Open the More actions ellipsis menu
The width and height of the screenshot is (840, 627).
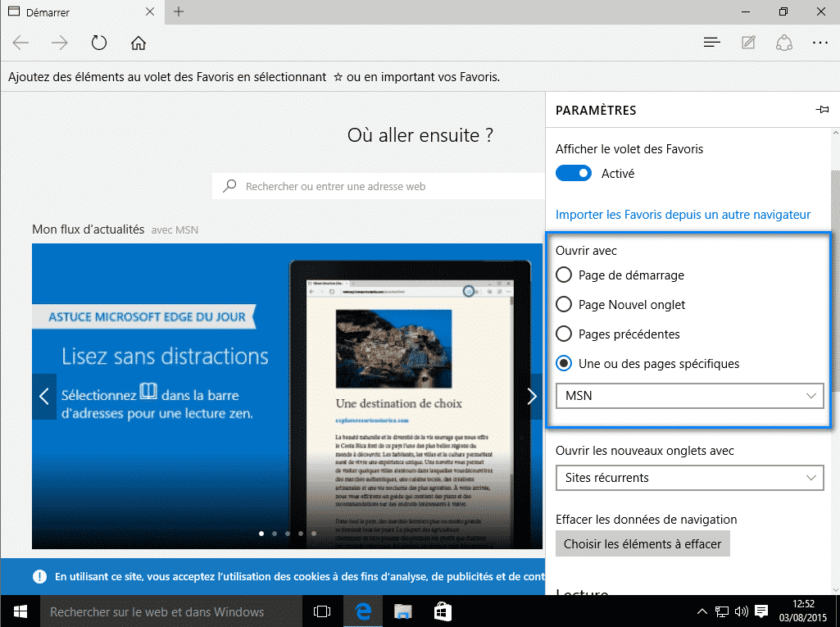(x=820, y=43)
